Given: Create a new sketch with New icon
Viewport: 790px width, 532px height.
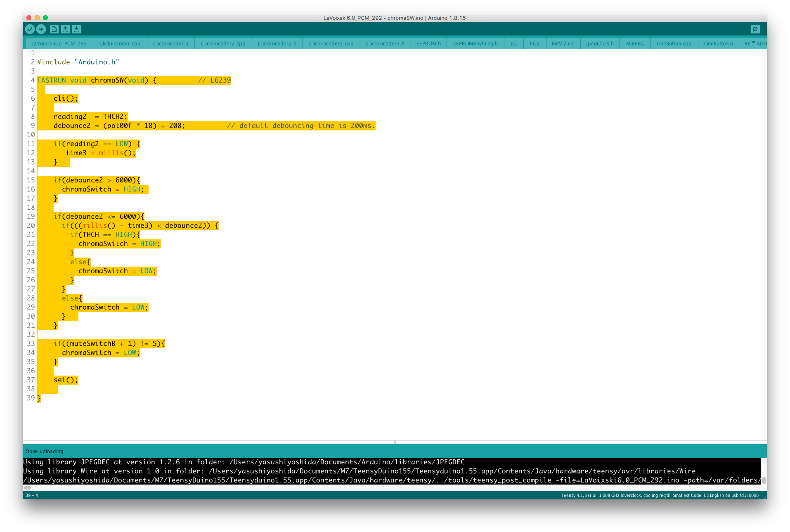Looking at the screenshot, I should (x=54, y=29).
